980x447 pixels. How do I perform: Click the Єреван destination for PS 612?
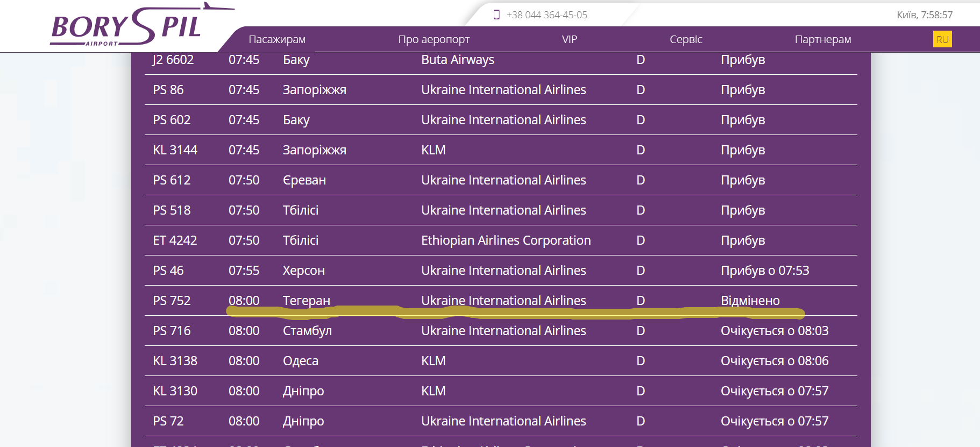pos(304,180)
